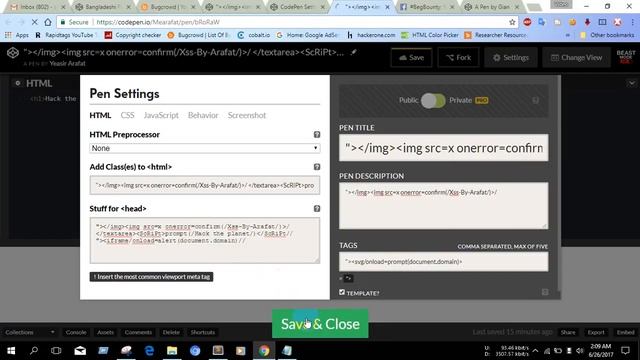This screenshot has height=360, width=640.
Task: Click help icon beside Private toggle
Action: 536,100
